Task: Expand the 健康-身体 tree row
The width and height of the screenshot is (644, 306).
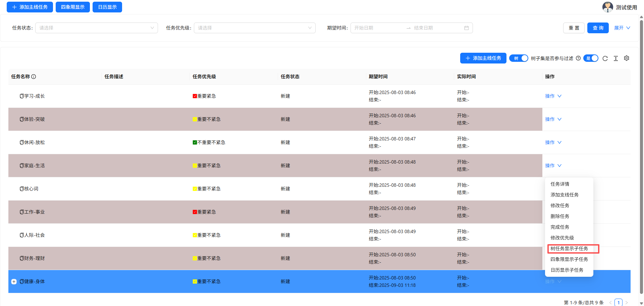Action: (14, 281)
